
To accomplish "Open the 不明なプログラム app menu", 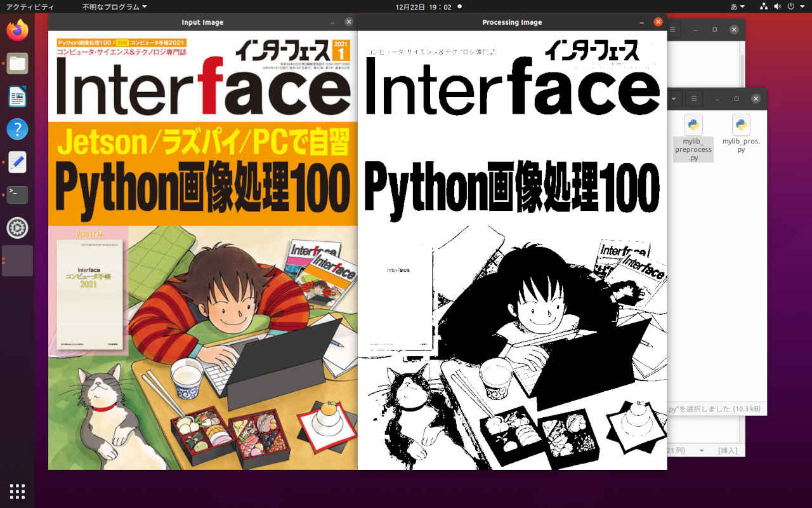I will tap(114, 7).
